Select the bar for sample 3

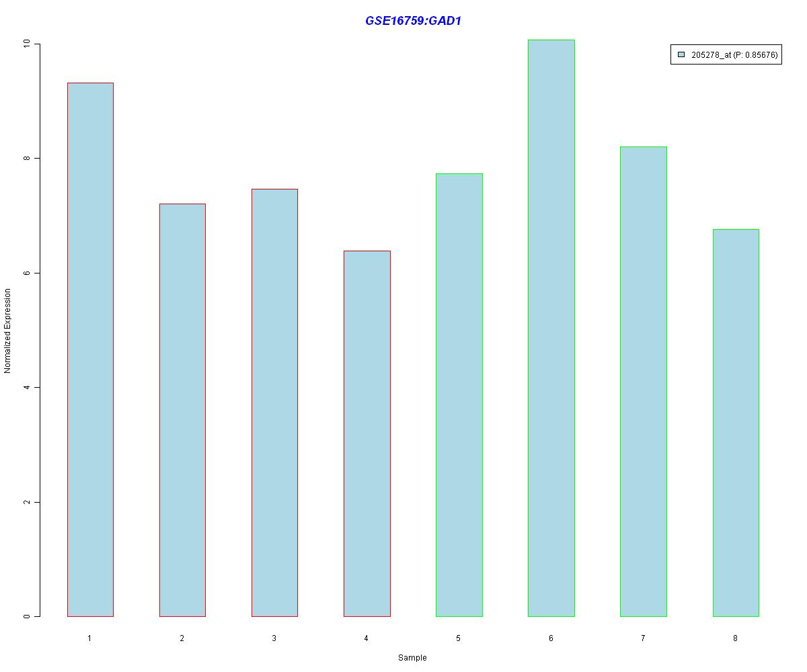point(274,403)
